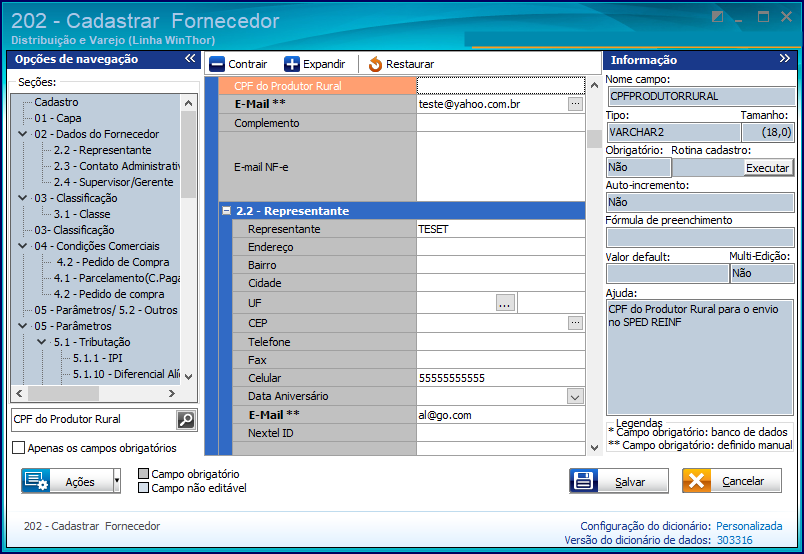Select 2.3 - Contato Administrativo item
The height and width of the screenshot is (554, 804).
tap(117, 166)
